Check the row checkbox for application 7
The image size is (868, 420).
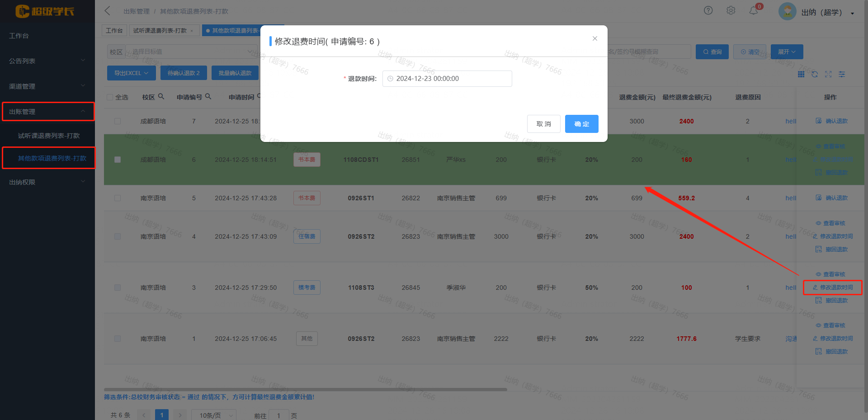point(118,121)
